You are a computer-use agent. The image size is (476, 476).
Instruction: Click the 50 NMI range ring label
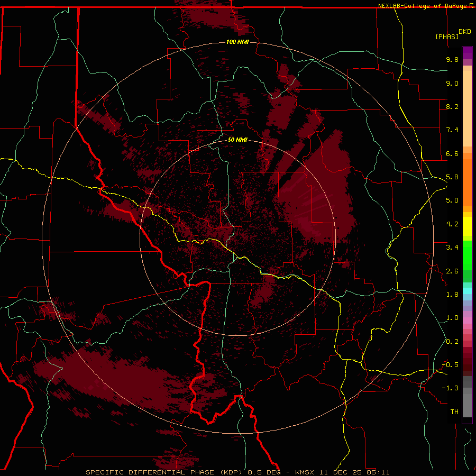(237, 140)
